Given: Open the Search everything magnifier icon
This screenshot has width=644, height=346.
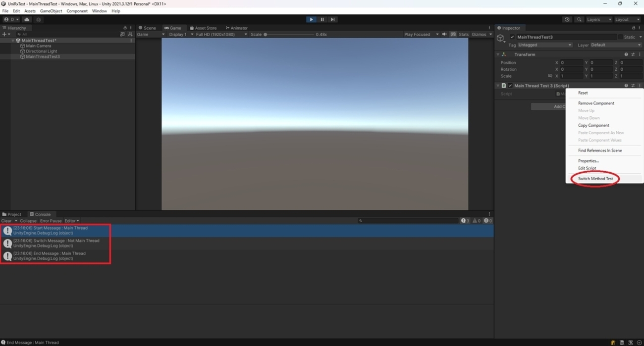Looking at the screenshot, I should pos(579,19).
